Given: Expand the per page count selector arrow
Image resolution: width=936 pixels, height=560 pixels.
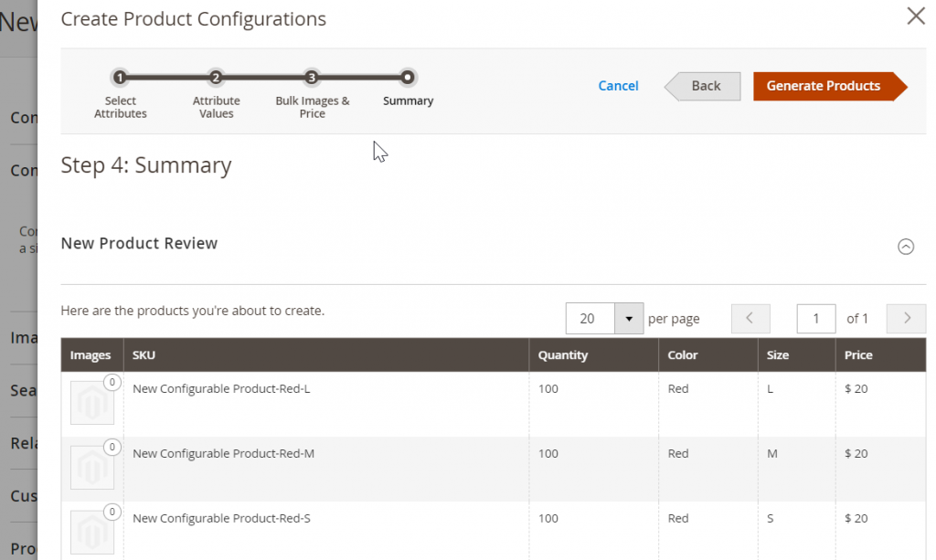Looking at the screenshot, I should tap(629, 318).
